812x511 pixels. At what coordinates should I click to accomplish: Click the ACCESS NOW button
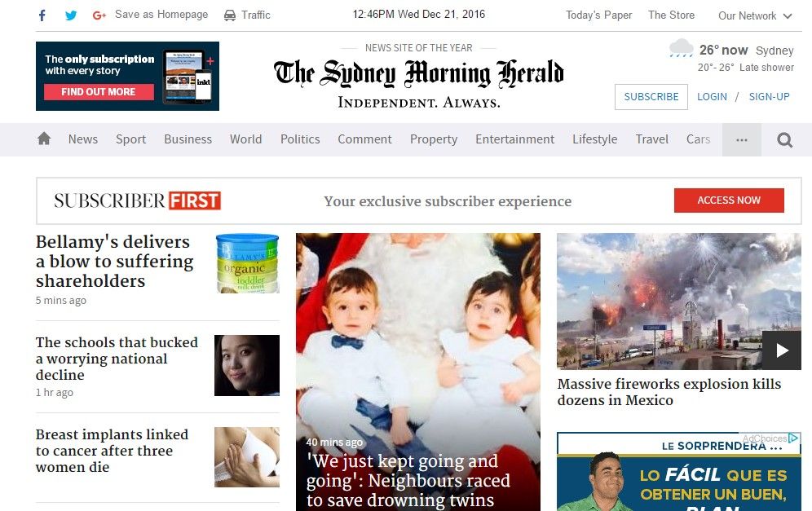pyautogui.click(x=729, y=200)
